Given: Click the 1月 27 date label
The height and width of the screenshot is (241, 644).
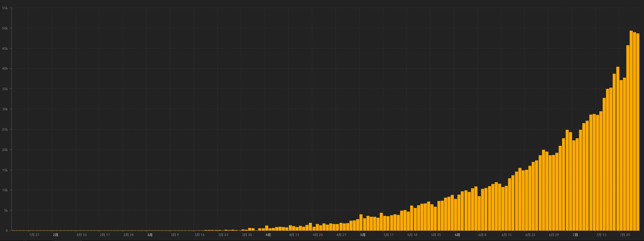Looking at the screenshot, I should tap(34, 235).
